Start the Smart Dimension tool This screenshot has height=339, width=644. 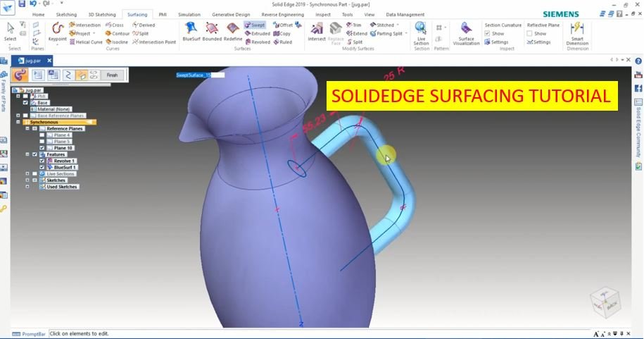click(577, 32)
